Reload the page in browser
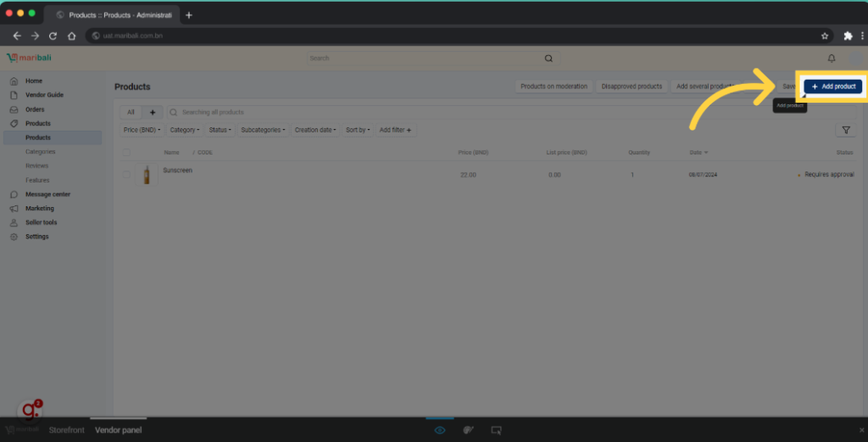Viewport: 868px width, 442px height. tap(53, 36)
